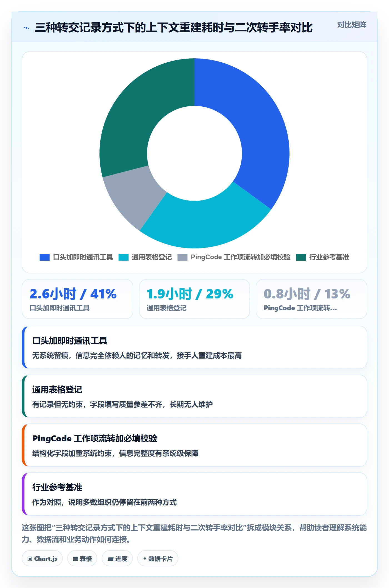Select the 0.8小时 / 13% stat card
This screenshot has height=588, width=389.
pos(311,299)
